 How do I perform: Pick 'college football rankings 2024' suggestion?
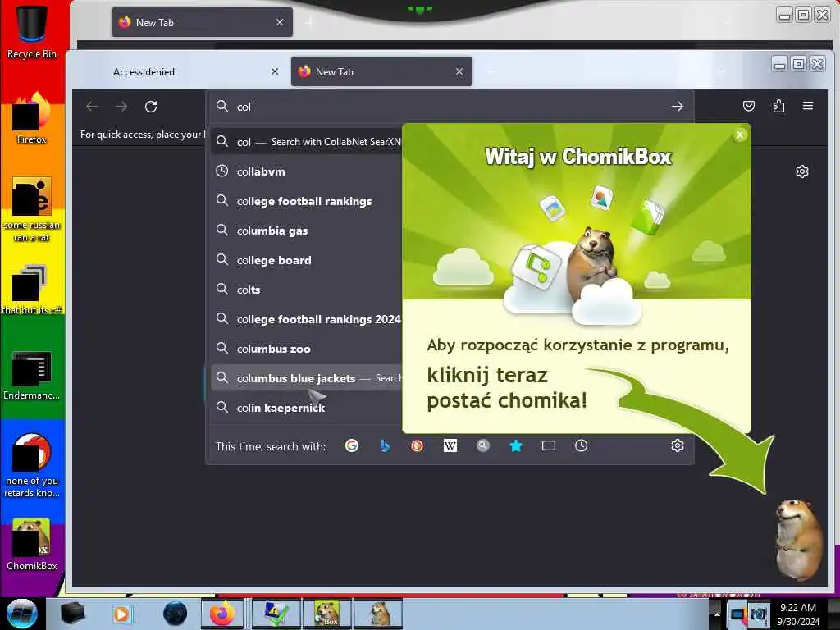pyautogui.click(x=308, y=319)
